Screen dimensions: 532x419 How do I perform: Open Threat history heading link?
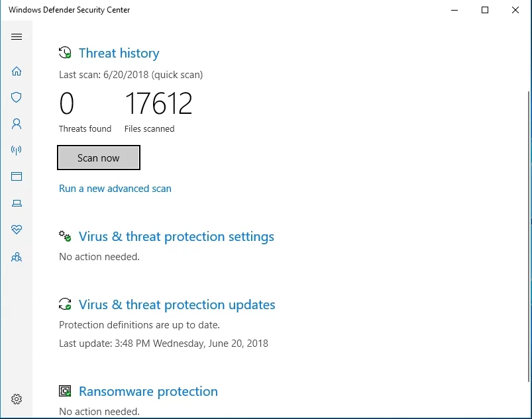119,53
